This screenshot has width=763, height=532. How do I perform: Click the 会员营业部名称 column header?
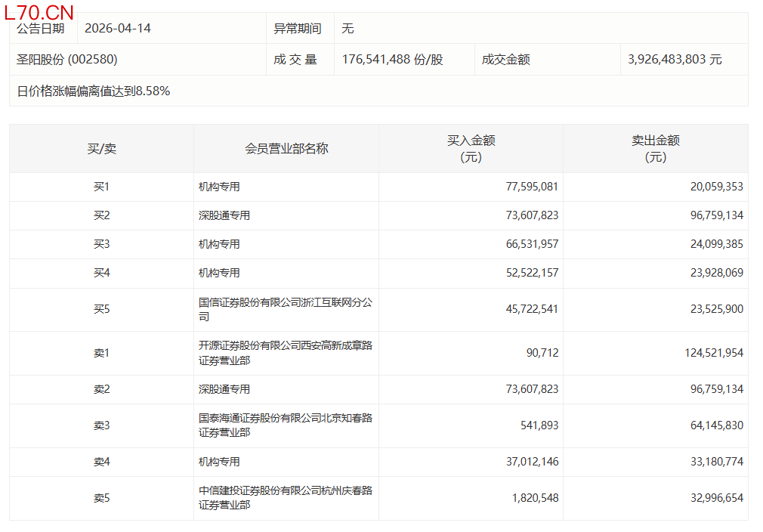(x=286, y=149)
